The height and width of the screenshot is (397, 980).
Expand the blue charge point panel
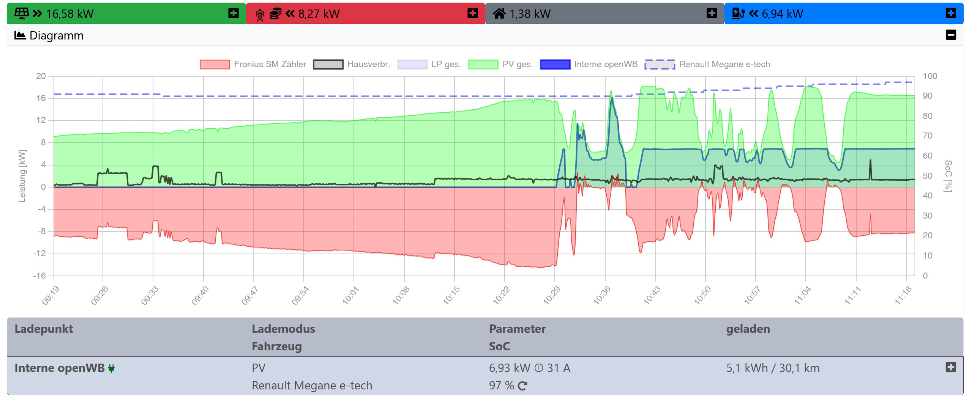coord(950,13)
